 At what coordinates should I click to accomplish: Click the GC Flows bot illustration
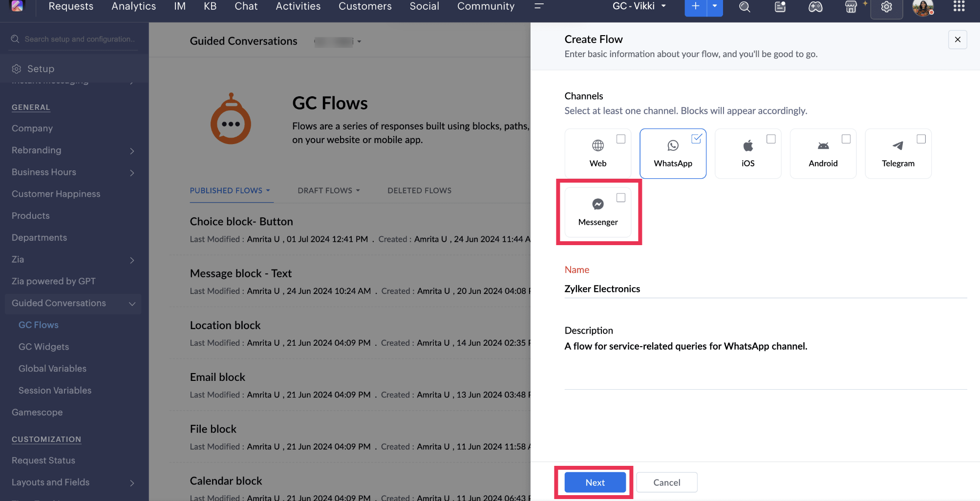[231, 119]
